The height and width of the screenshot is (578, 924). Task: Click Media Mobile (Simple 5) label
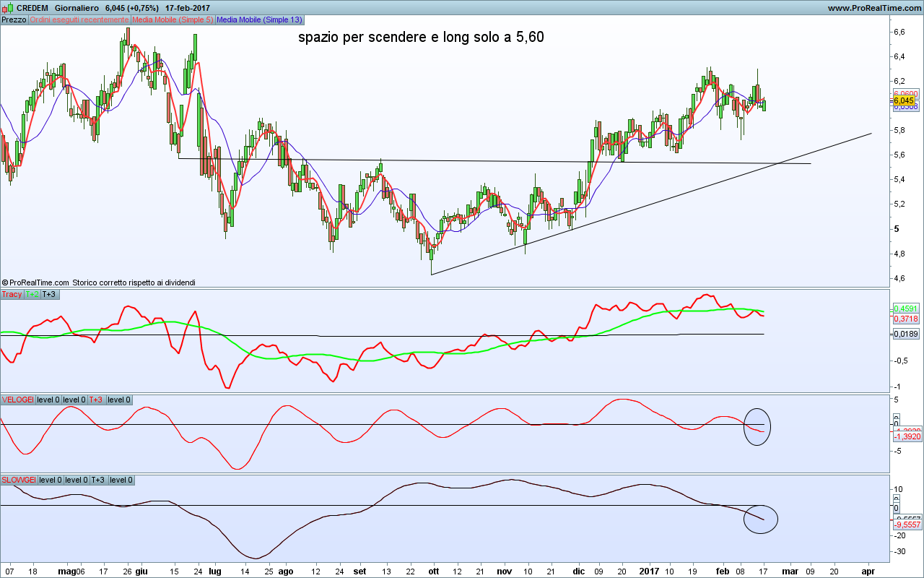[x=172, y=20]
